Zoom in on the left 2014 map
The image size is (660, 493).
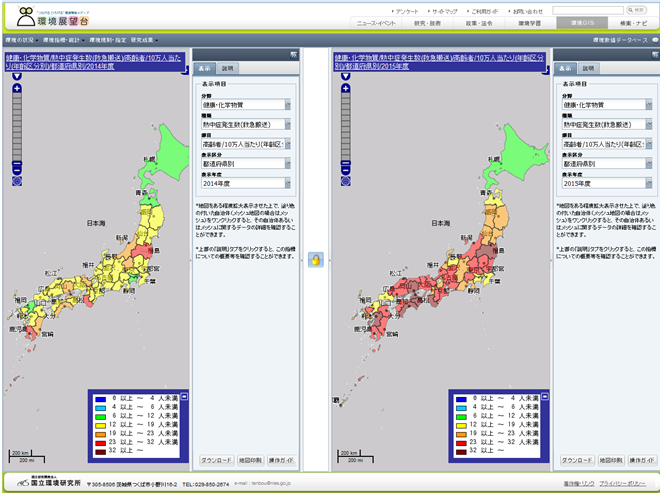click(16, 89)
